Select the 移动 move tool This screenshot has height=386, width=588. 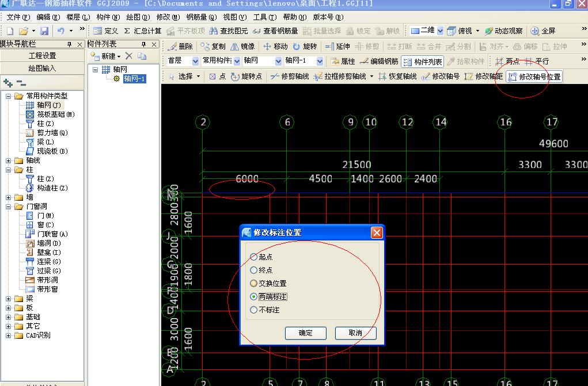pos(275,47)
